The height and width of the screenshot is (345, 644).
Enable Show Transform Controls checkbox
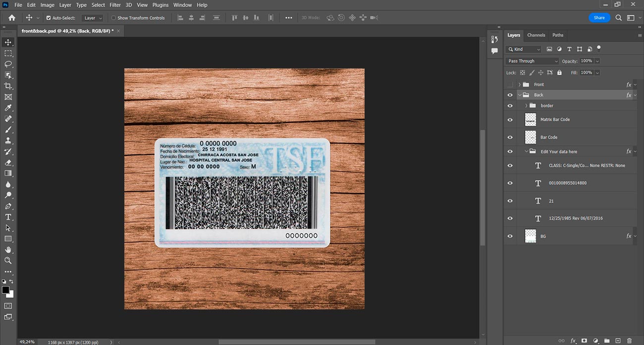(113, 18)
